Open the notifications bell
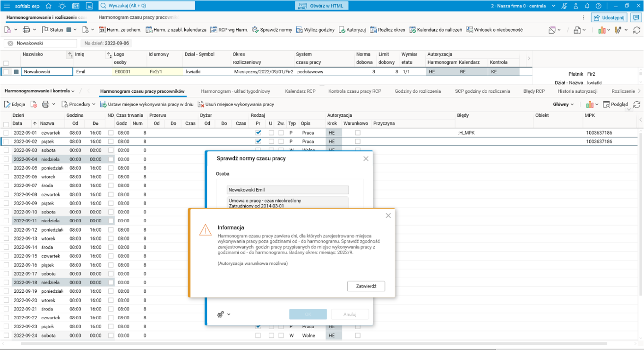Viewport: 644px width, 350px height. [x=587, y=6]
